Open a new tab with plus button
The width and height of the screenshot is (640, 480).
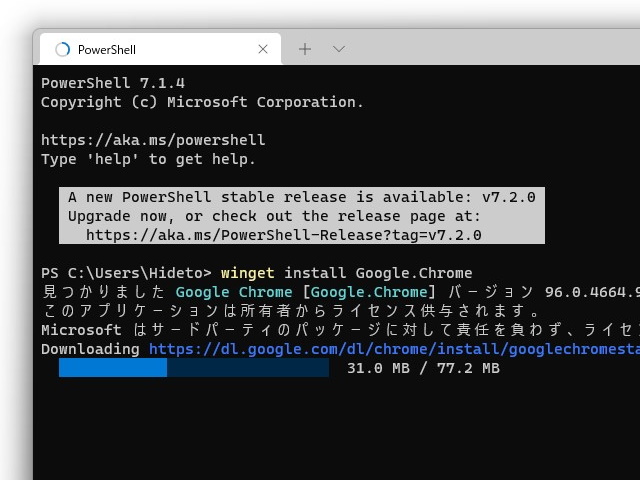305,49
